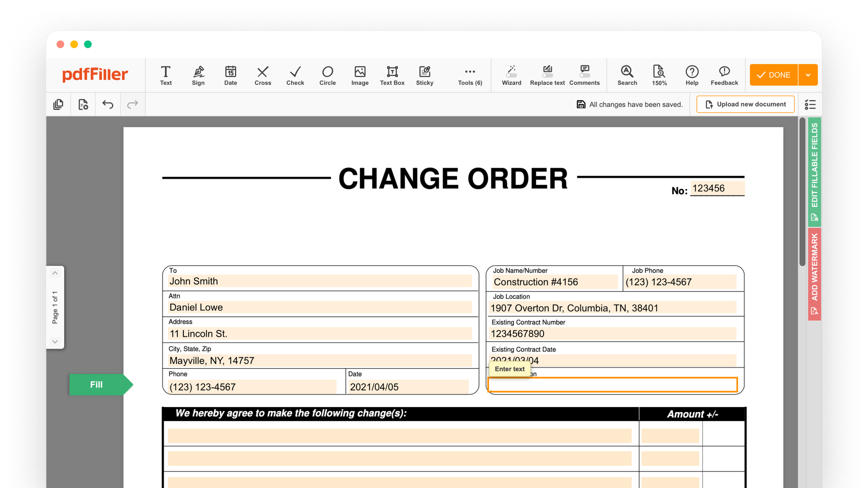Viewport: 868px width, 488px height.
Task: Open the Image insertion tool
Action: point(360,75)
